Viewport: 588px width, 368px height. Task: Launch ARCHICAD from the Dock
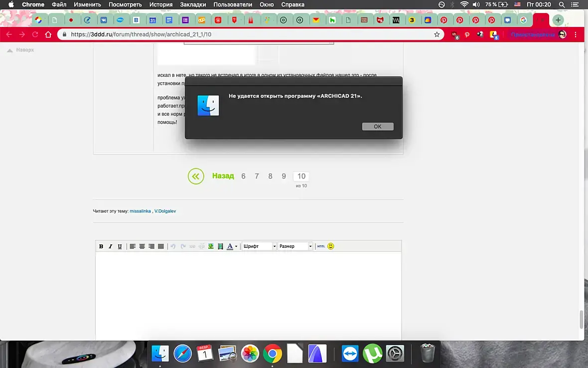[317, 354]
